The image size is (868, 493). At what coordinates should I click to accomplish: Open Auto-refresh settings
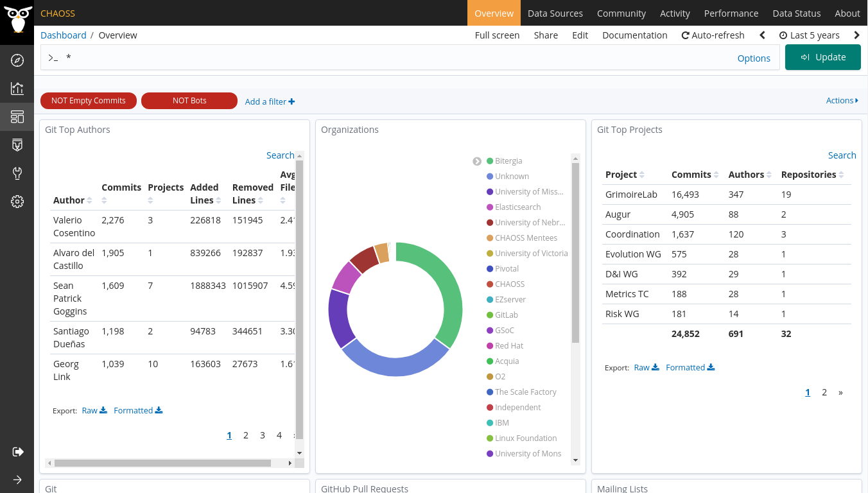pos(713,35)
